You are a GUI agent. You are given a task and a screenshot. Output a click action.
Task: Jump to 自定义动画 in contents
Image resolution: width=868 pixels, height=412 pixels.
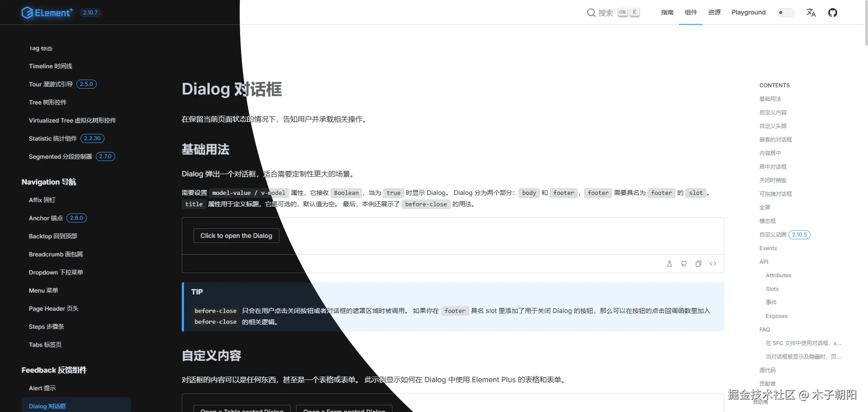(x=785, y=235)
